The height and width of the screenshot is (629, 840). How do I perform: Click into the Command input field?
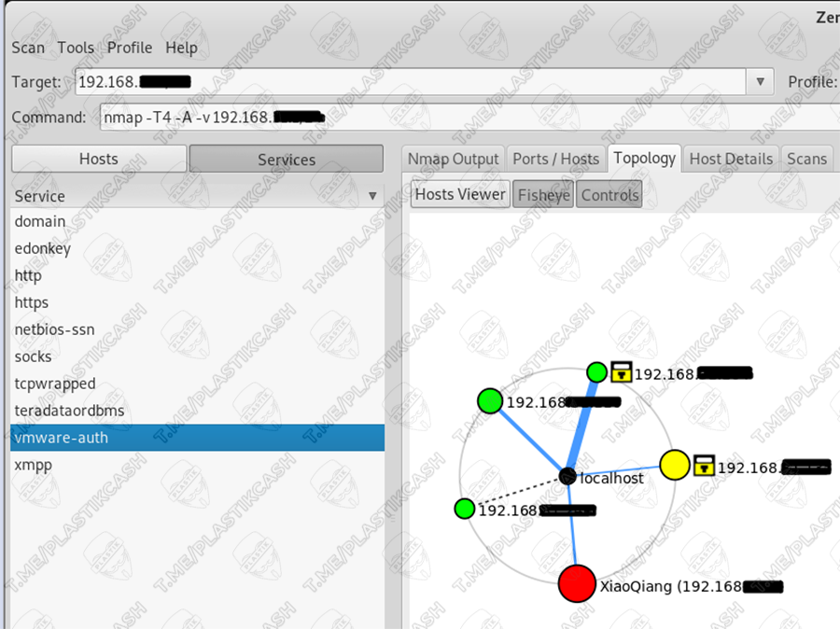tap(467, 118)
